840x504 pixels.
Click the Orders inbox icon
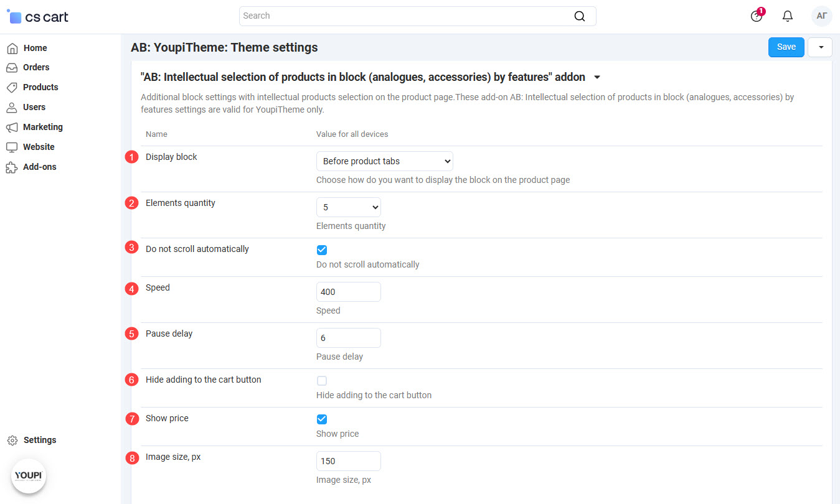(12, 67)
